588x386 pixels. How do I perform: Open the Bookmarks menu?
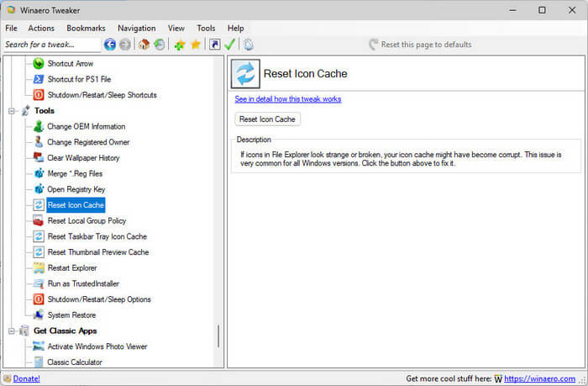coord(86,28)
